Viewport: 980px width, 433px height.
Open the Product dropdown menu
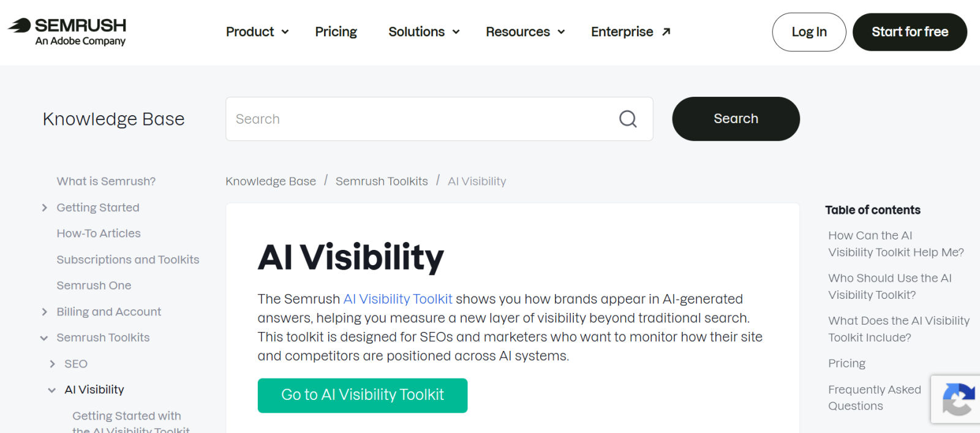pos(257,32)
